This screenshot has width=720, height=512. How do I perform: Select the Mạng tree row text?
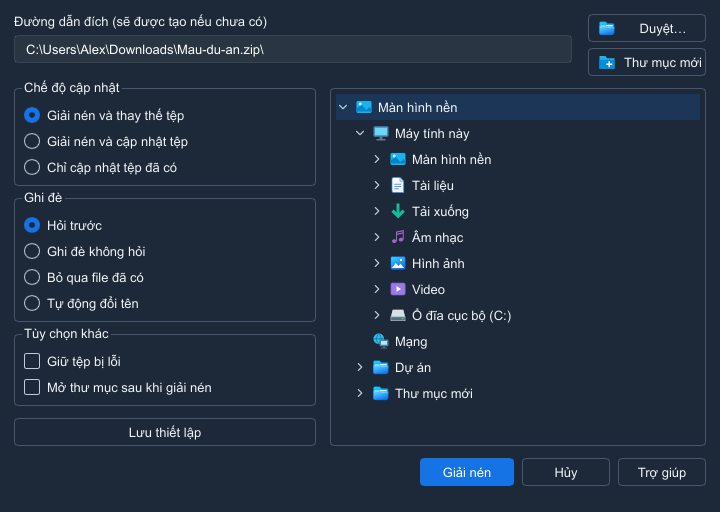411,342
